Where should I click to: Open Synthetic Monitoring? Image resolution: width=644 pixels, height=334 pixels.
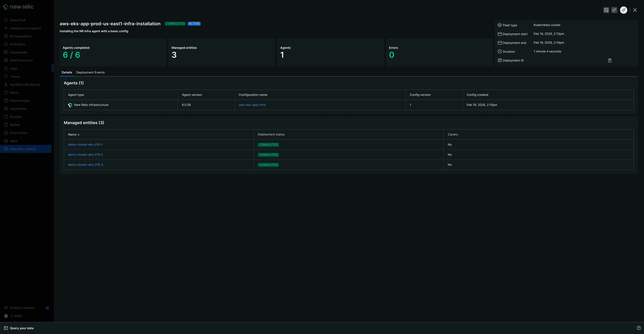[x=25, y=85]
